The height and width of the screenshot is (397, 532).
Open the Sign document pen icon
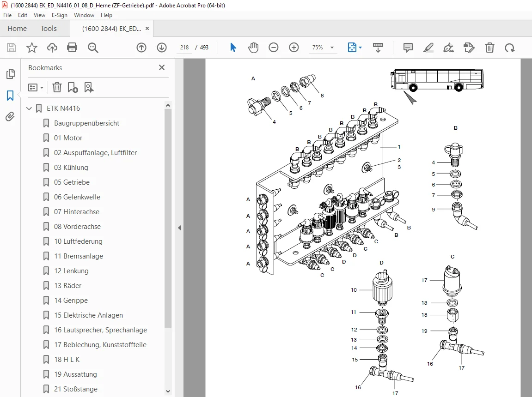(448, 48)
